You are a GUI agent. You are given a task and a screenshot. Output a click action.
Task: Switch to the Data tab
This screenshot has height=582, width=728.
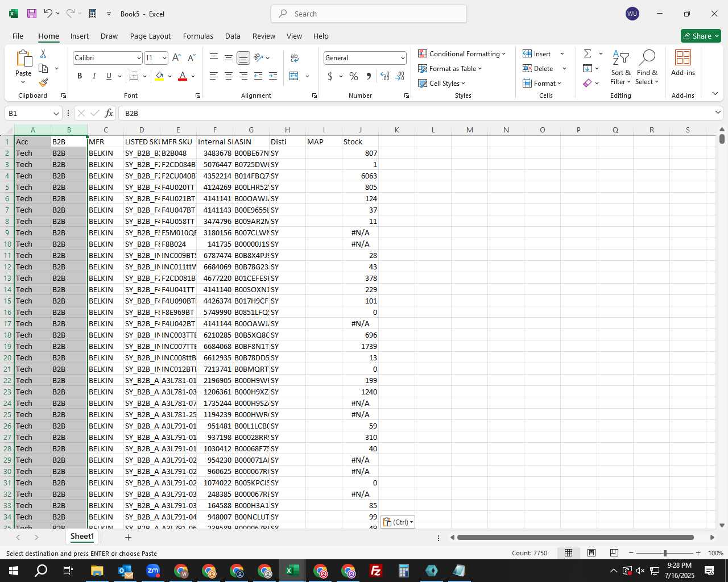233,36
